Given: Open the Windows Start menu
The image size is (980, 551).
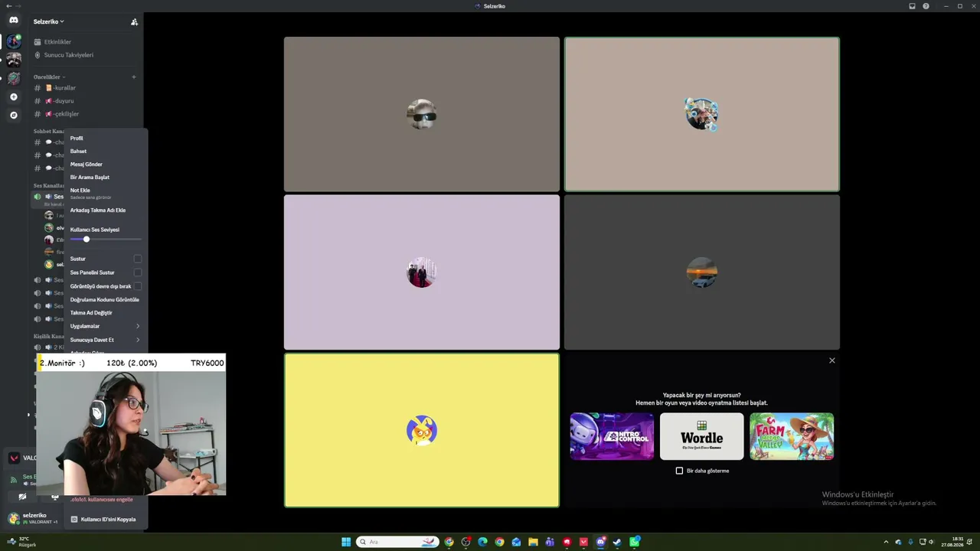Looking at the screenshot, I should point(346,542).
